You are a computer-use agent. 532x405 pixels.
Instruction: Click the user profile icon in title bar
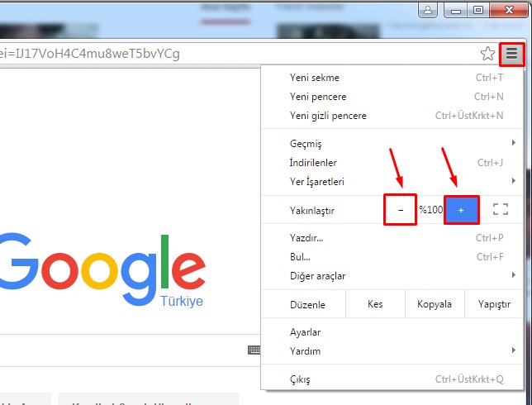428,11
